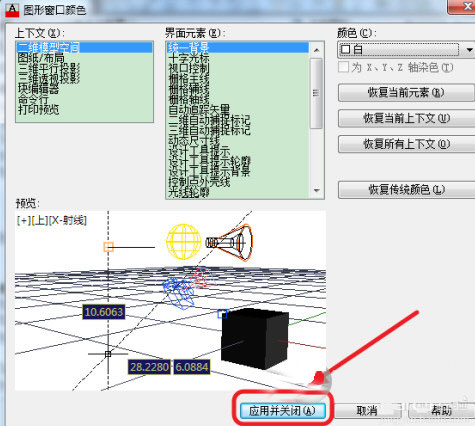Screen dimensions: 475x426
Task: Select 动态尺寸线 interface element
Action: [238, 140]
